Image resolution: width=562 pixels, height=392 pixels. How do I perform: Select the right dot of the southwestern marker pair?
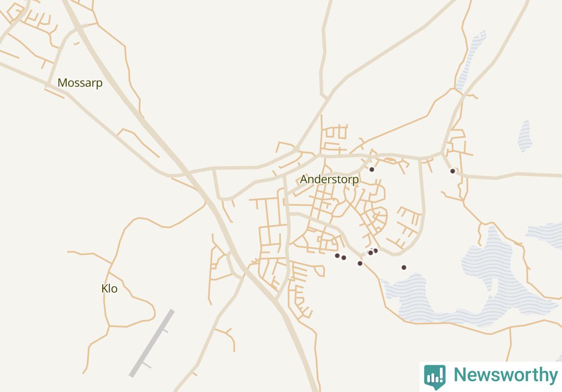pos(344,257)
